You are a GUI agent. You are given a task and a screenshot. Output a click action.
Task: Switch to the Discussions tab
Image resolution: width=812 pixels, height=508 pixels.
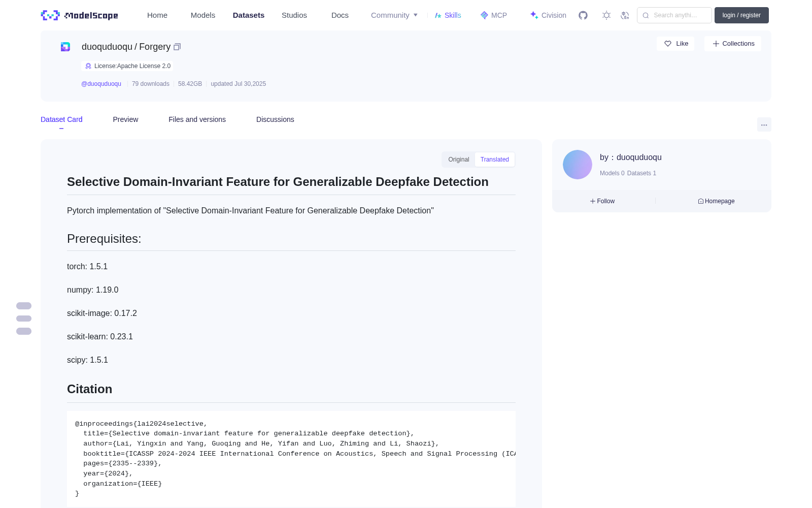[275, 119]
